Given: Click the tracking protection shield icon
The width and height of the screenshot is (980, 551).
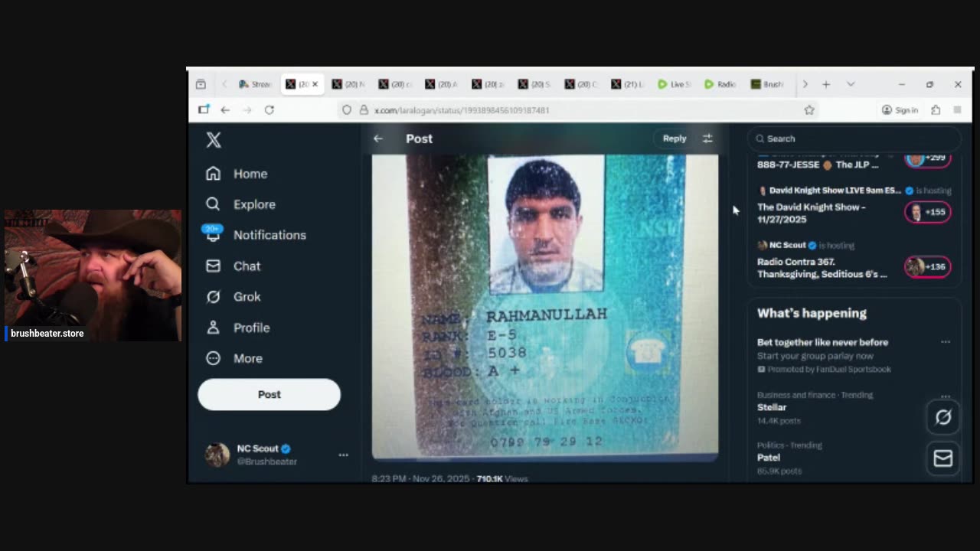Looking at the screenshot, I should click(x=347, y=110).
